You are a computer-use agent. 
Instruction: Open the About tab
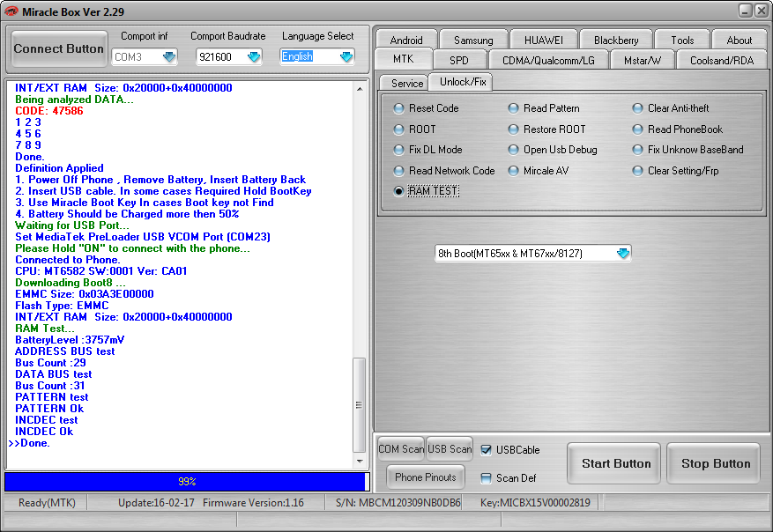coord(739,40)
